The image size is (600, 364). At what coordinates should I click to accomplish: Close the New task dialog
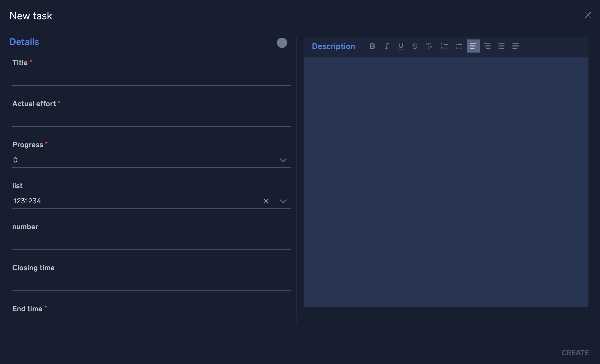587,15
